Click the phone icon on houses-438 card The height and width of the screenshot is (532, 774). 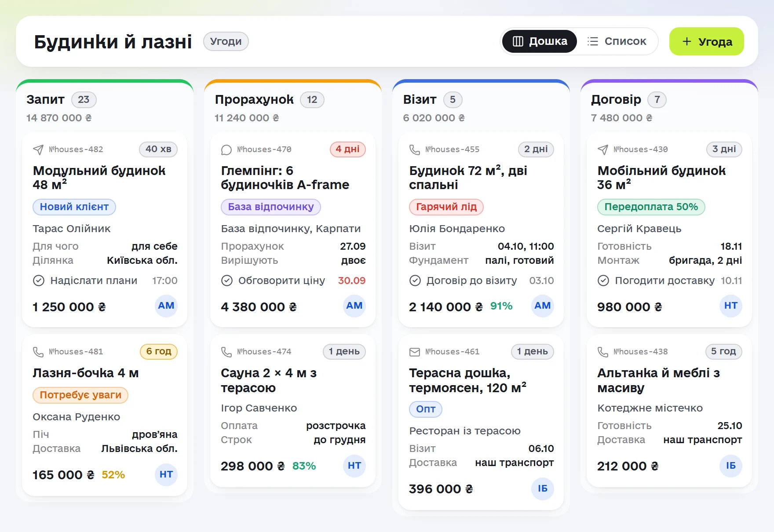(603, 352)
